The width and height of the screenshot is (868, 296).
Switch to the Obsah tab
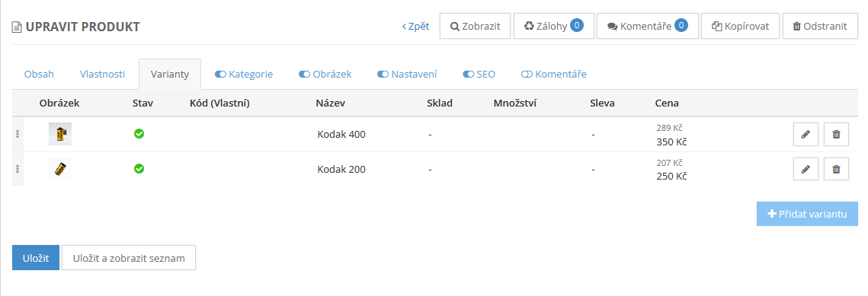[x=40, y=74]
